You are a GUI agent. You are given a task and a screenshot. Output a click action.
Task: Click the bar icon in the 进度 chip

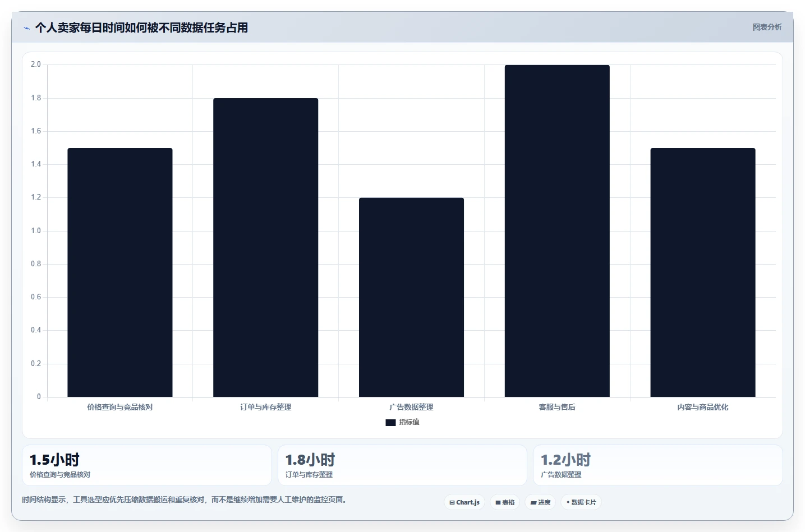(x=533, y=503)
